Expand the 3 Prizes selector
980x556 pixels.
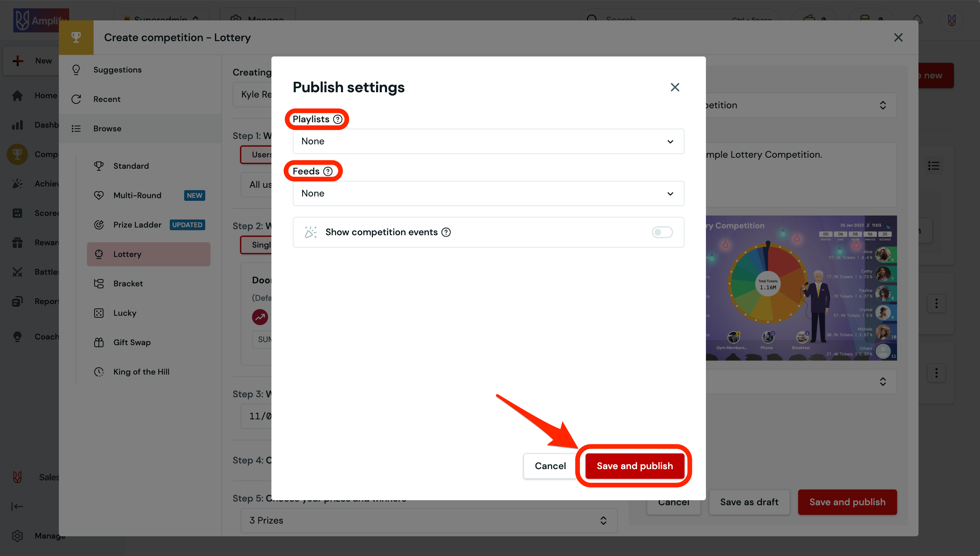[x=603, y=520]
